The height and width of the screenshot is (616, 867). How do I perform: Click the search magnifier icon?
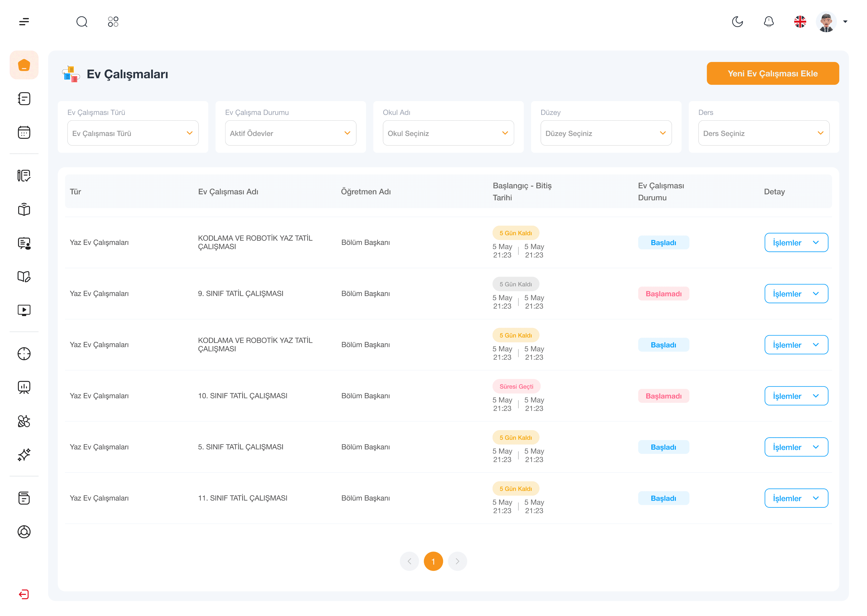coord(82,22)
